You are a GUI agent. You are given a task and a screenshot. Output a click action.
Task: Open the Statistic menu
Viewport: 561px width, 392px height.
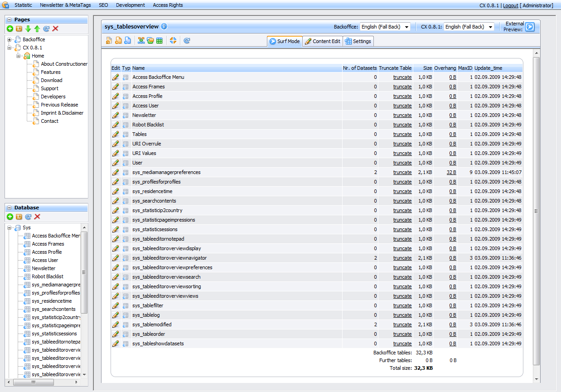(x=23, y=5)
